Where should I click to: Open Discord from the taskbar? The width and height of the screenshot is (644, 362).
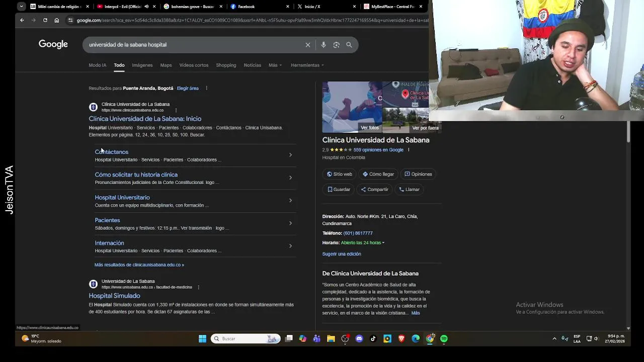click(x=359, y=339)
